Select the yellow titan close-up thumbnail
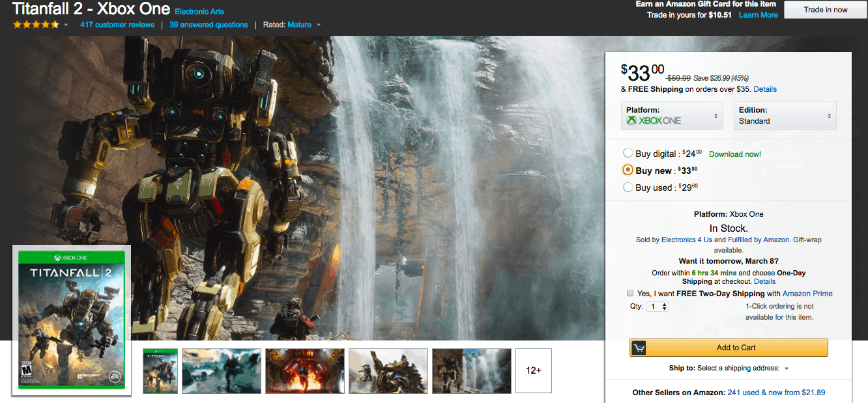This screenshot has width=868, height=403. point(388,370)
